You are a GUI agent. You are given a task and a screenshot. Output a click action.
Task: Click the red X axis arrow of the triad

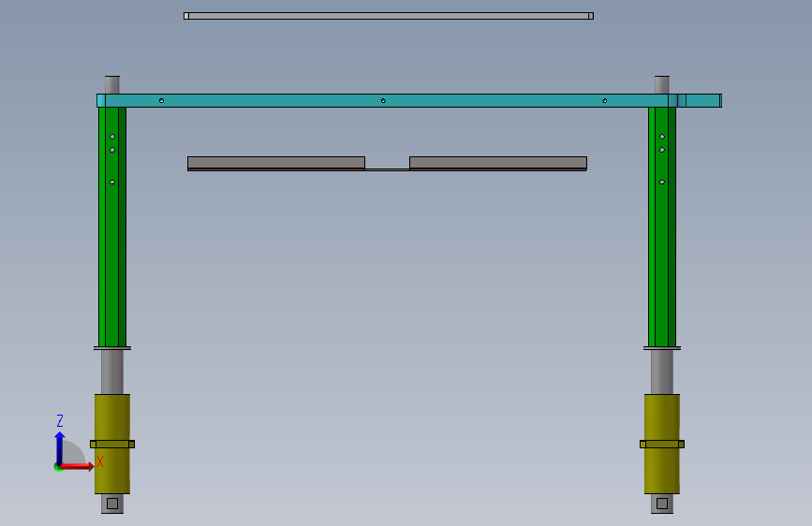pos(78,466)
